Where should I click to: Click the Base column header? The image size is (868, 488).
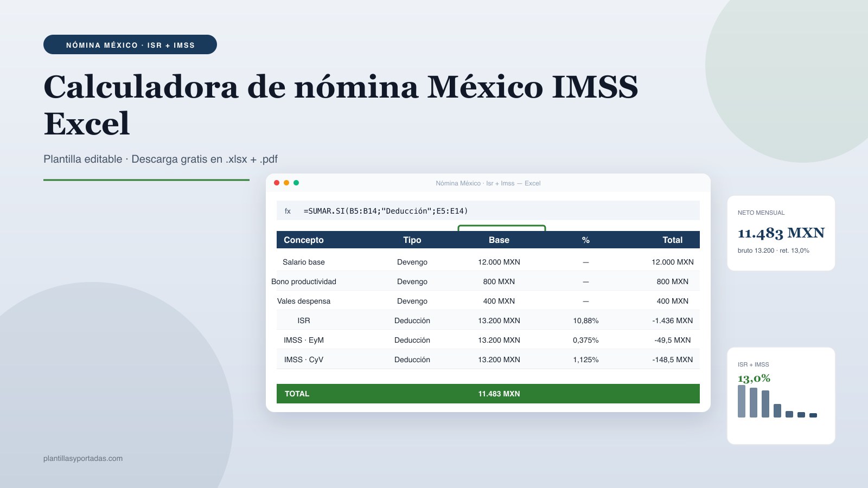click(499, 240)
